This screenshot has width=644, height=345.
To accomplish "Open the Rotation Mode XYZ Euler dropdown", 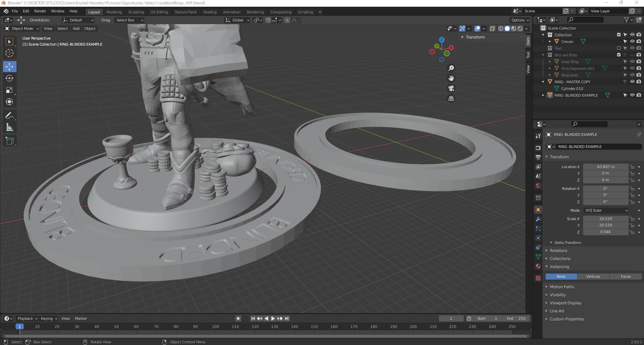I will coord(606,210).
